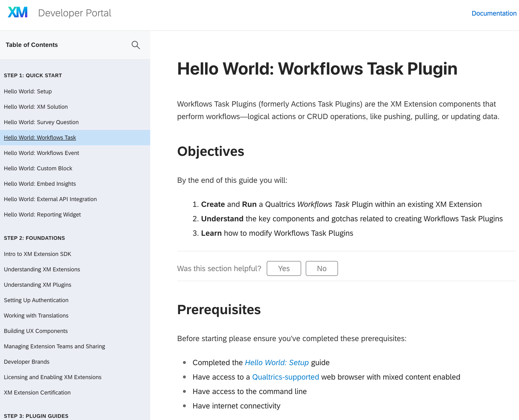Click No for section helpful

tap(321, 268)
